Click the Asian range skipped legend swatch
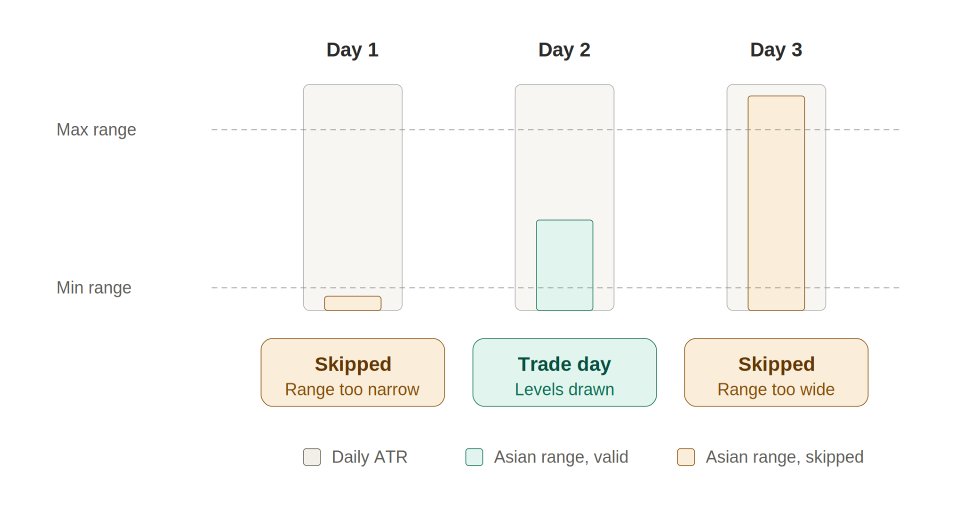 pyautogui.click(x=686, y=457)
